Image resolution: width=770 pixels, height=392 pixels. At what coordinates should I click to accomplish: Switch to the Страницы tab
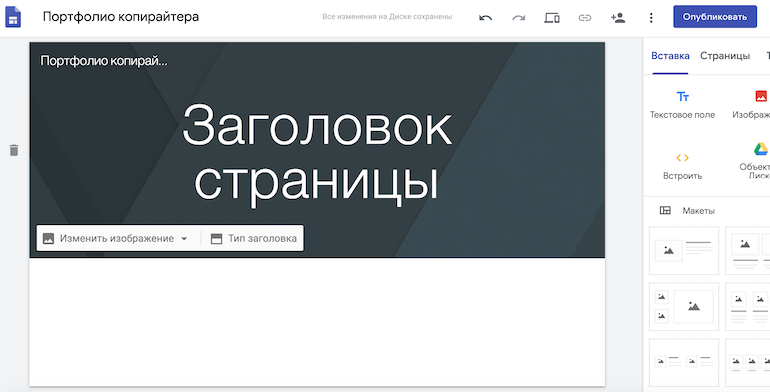[725, 56]
